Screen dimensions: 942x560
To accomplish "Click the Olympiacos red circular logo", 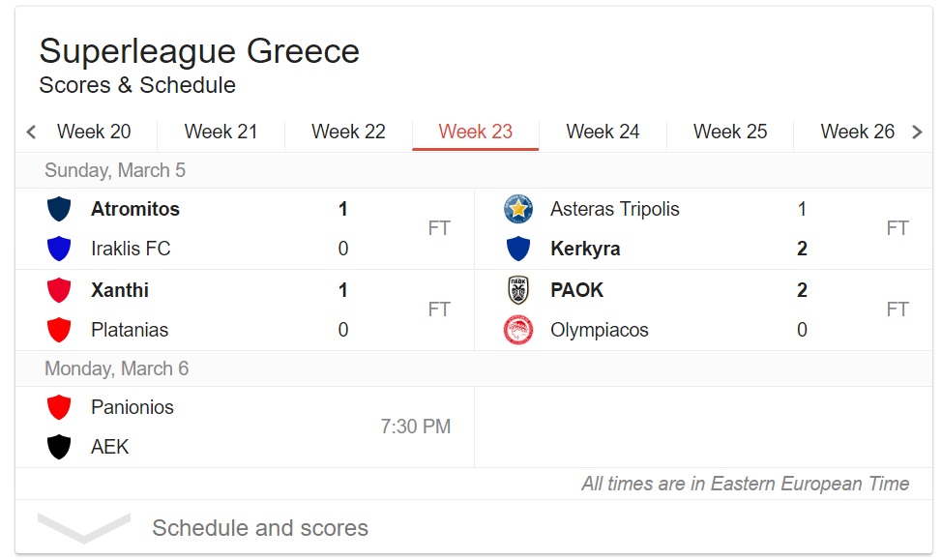I will pyautogui.click(x=517, y=330).
